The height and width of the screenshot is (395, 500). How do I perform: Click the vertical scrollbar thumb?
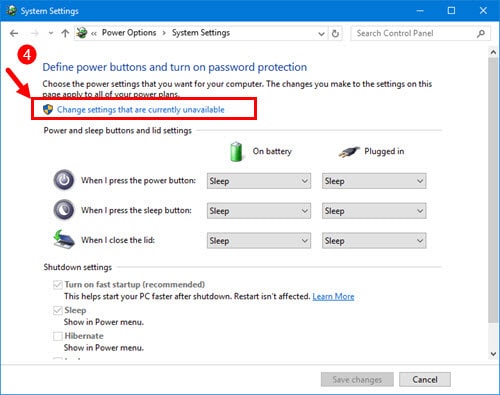(493, 190)
